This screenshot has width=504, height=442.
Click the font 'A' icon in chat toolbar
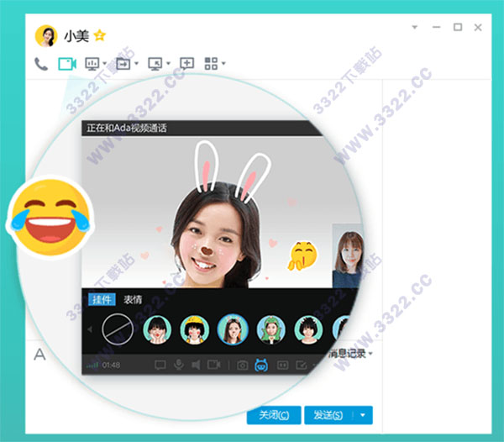click(39, 355)
